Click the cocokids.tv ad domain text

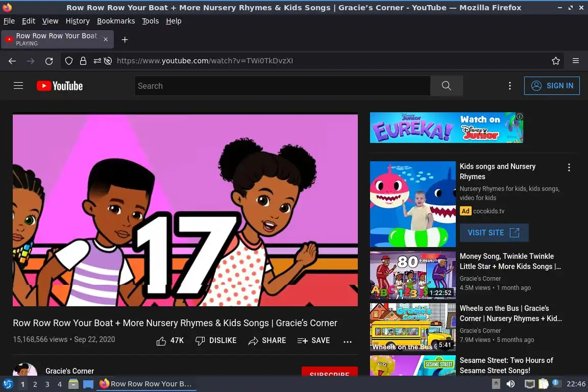point(488,211)
